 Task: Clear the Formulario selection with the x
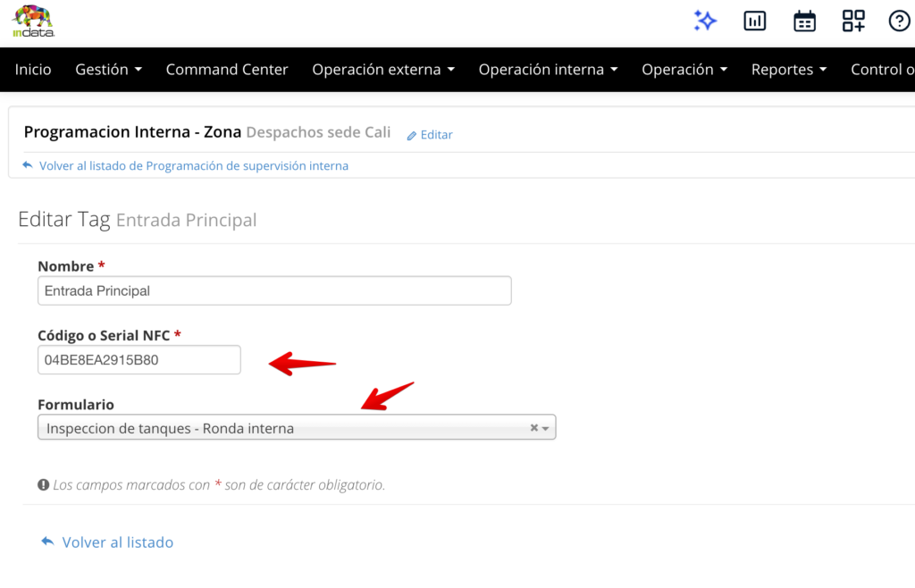pyautogui.click(x=534, y=428)
